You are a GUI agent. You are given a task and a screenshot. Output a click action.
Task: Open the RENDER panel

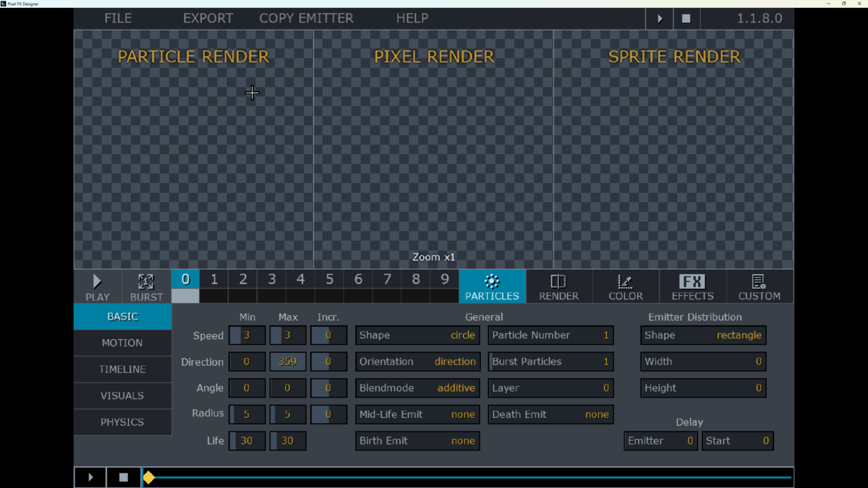click(559, 287)
